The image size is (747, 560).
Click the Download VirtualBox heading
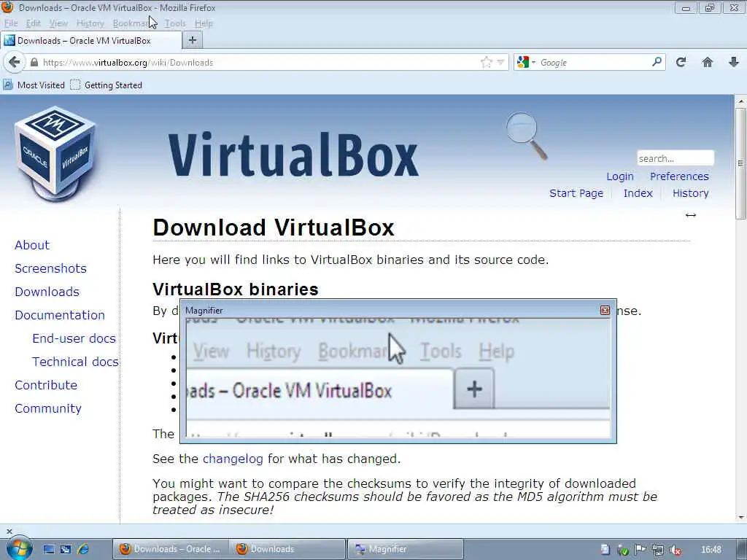[274, 227]
